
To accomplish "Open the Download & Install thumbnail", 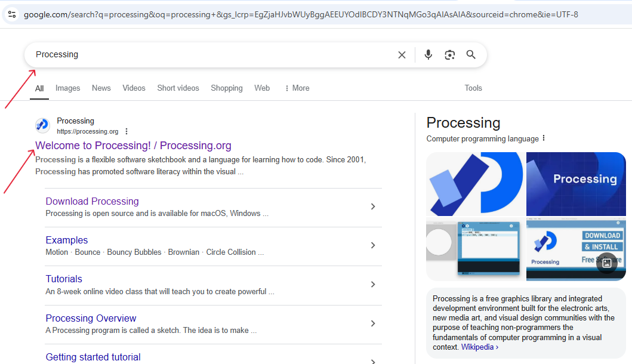I will [576, 249].
